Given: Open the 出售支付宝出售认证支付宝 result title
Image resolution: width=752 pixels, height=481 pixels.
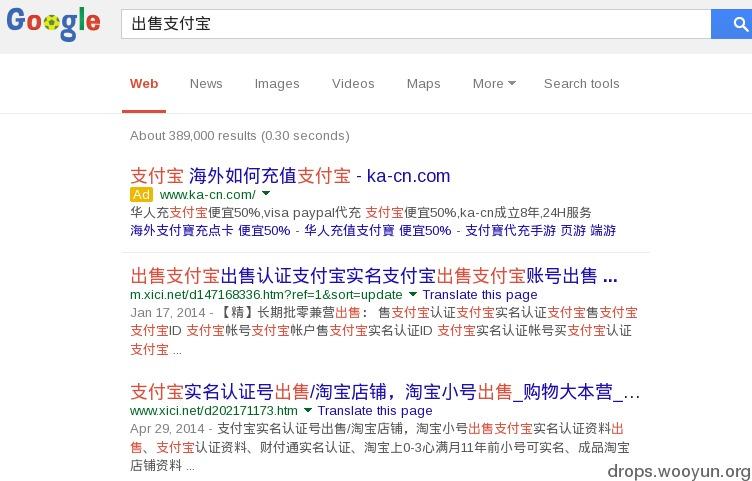Looking at the screenshot, I should [x=374, y=276].
